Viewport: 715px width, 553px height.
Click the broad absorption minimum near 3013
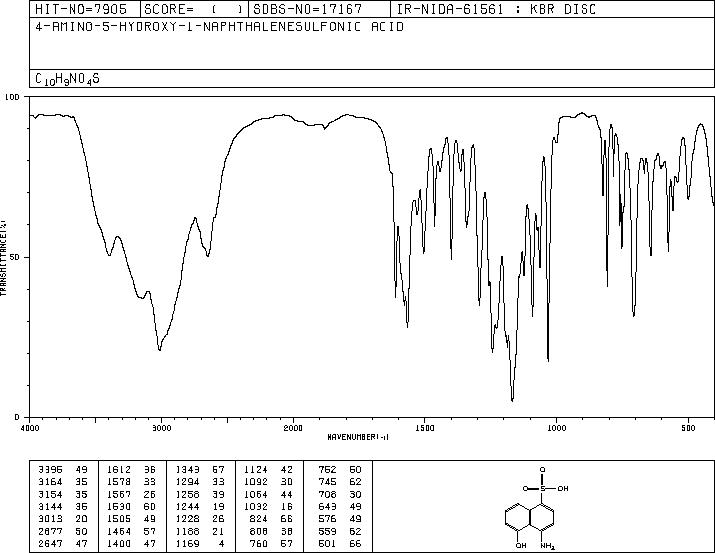click(x=160, y=349)
